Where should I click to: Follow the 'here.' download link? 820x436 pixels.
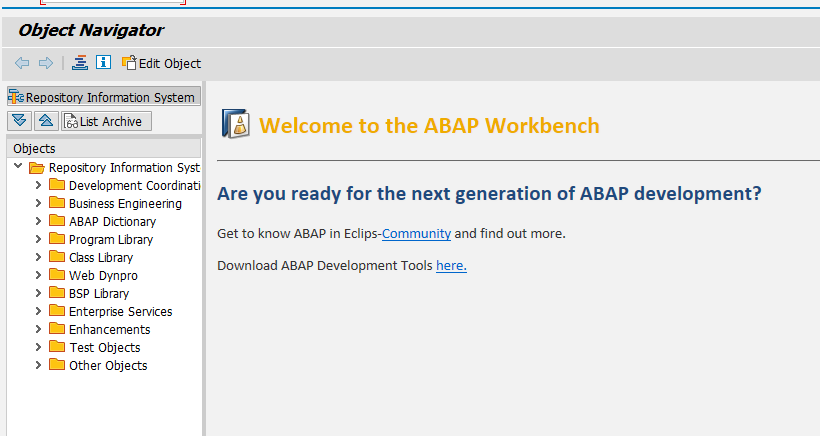(451, 266)
